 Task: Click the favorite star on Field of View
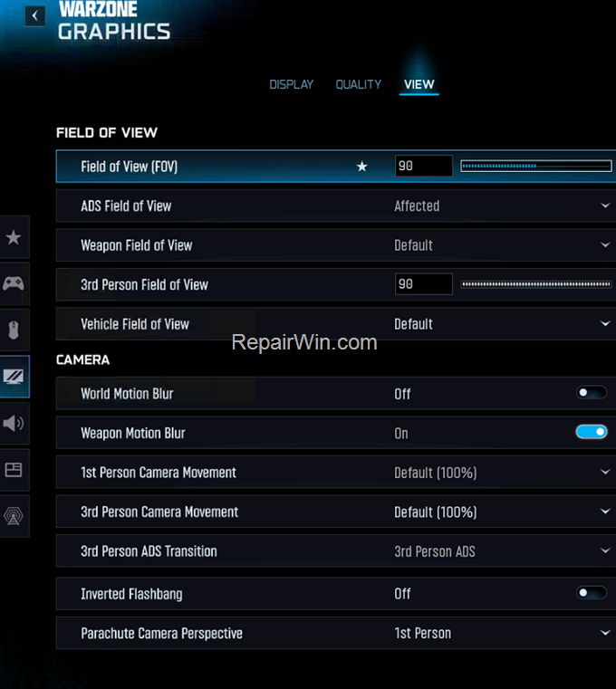tap(361, 167)
